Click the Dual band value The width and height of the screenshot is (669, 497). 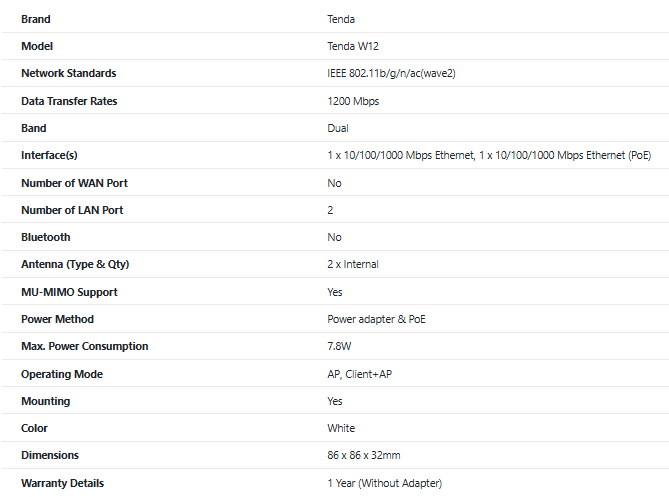[x=338, y=128]
